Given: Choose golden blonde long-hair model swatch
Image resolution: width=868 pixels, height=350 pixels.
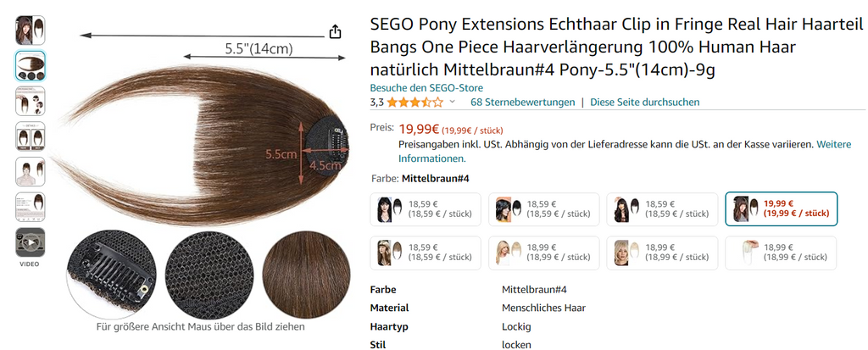Looking at the screenshot, I should (543, 253).
